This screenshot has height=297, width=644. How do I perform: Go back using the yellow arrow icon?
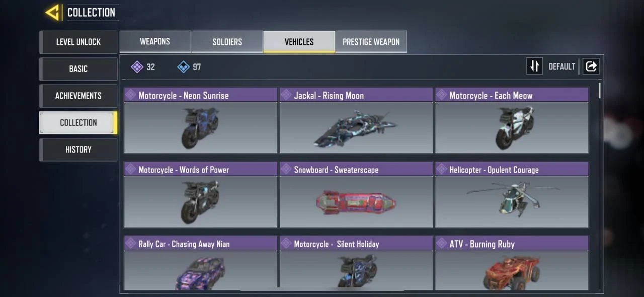[53, 13]
